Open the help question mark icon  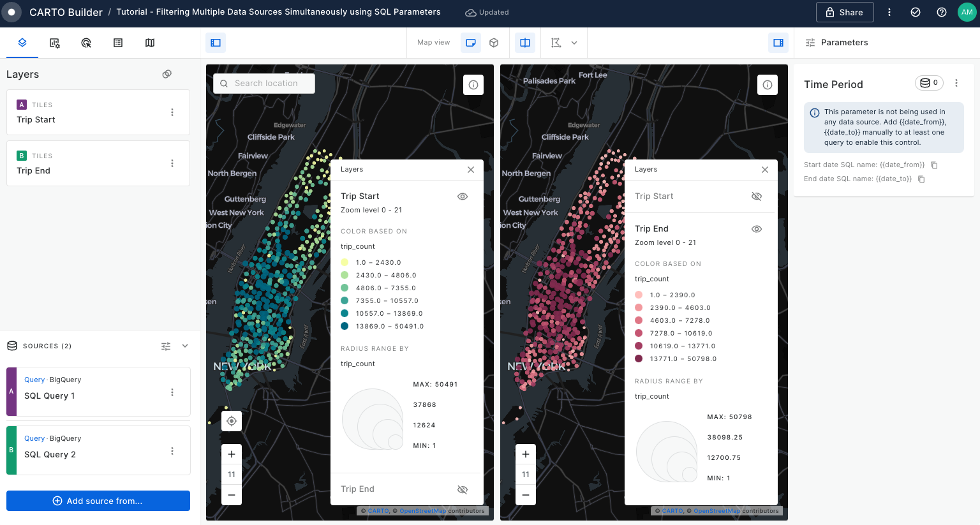click(941, 12)
